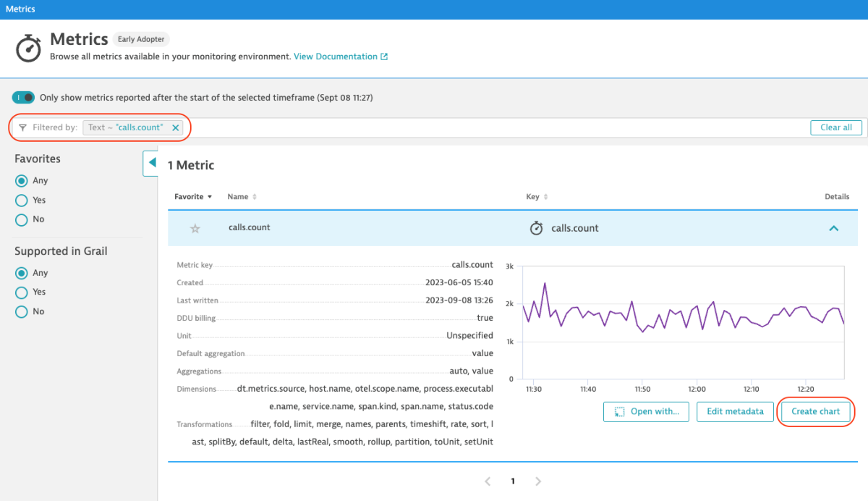Click the external link icon after View Documentation
Screen dimensions: 868x501
[386, 56]
